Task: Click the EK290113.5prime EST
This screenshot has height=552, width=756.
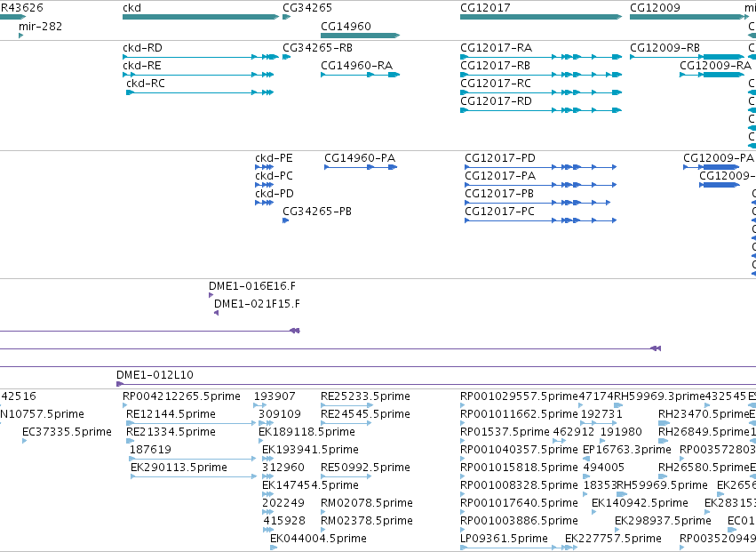Action: pos(194,476)
